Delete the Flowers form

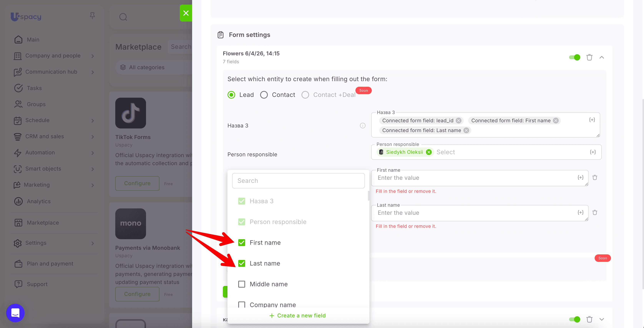[x=589, y=57]
